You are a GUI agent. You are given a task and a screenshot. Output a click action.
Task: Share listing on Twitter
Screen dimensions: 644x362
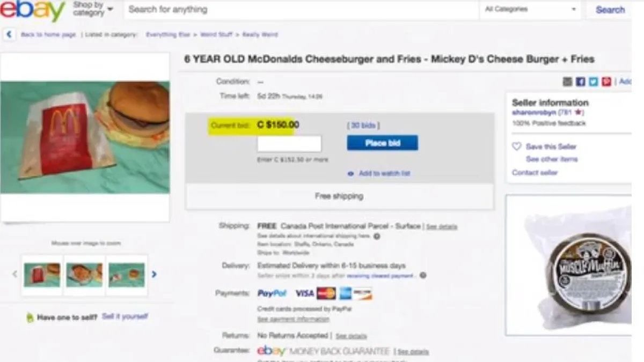[593, 82]
